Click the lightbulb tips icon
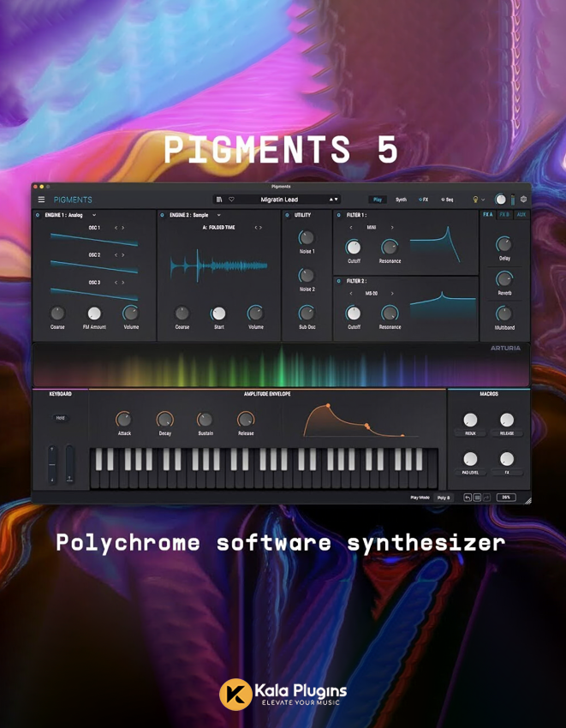The image size is (566, 728). [x=475, y=200]
